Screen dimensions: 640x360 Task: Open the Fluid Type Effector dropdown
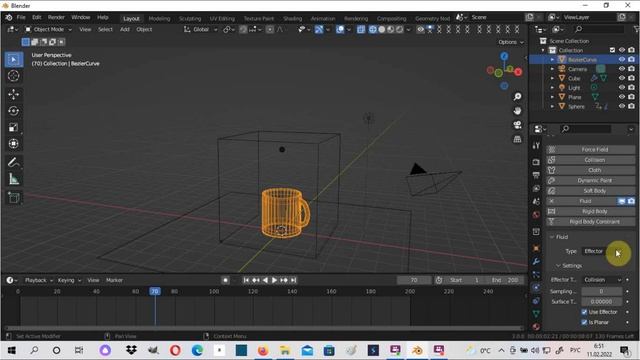pos(602,251)
